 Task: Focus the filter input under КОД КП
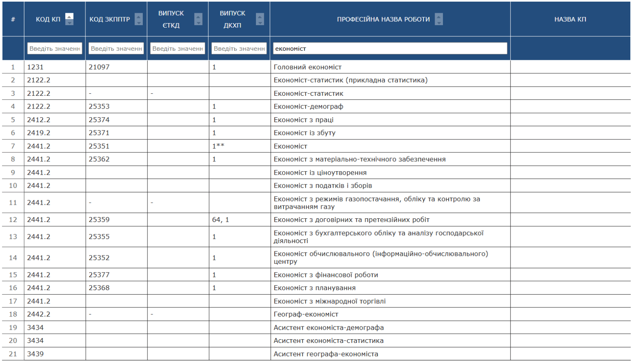click(x=54, y=49)
